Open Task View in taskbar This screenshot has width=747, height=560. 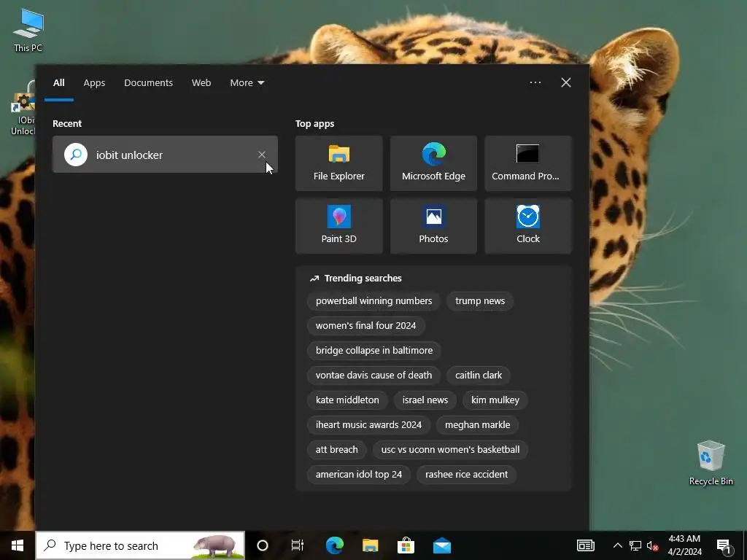click(298, 545)
